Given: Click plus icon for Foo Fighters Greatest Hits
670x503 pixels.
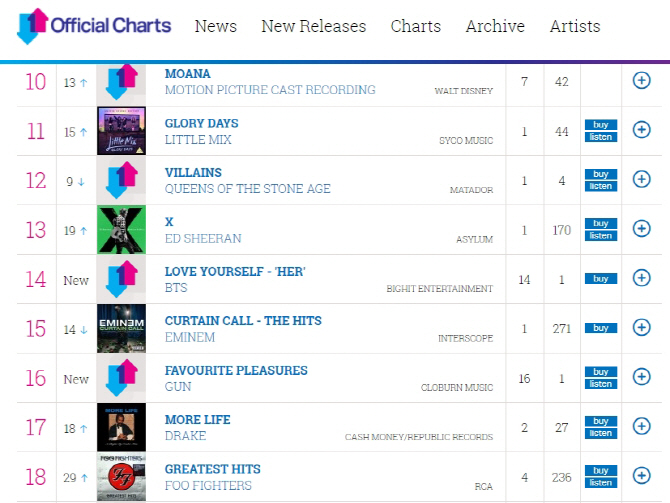Looking at the screenshot, I should coord(641,476).
